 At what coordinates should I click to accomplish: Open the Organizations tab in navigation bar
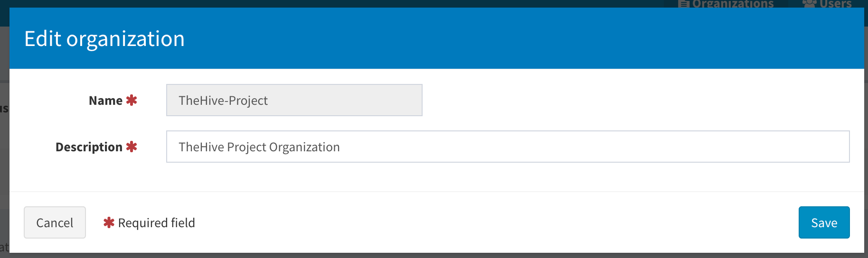(x=733, y=4)
